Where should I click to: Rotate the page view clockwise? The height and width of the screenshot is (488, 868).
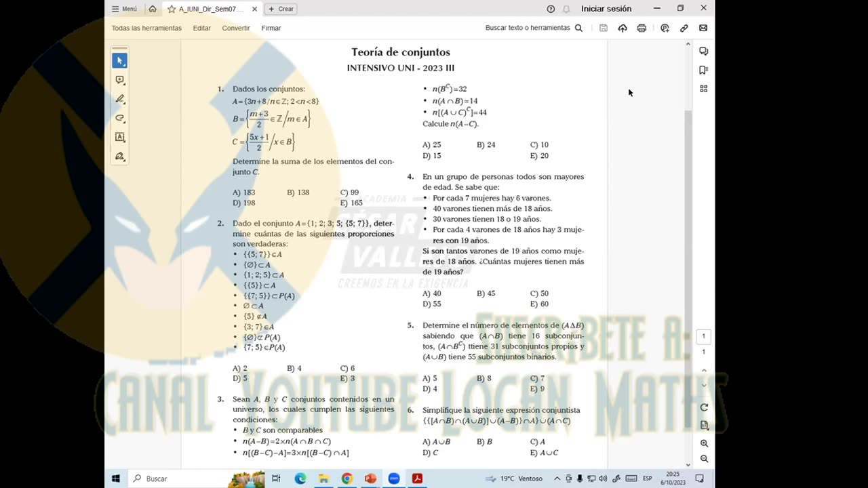coord(704,407)
